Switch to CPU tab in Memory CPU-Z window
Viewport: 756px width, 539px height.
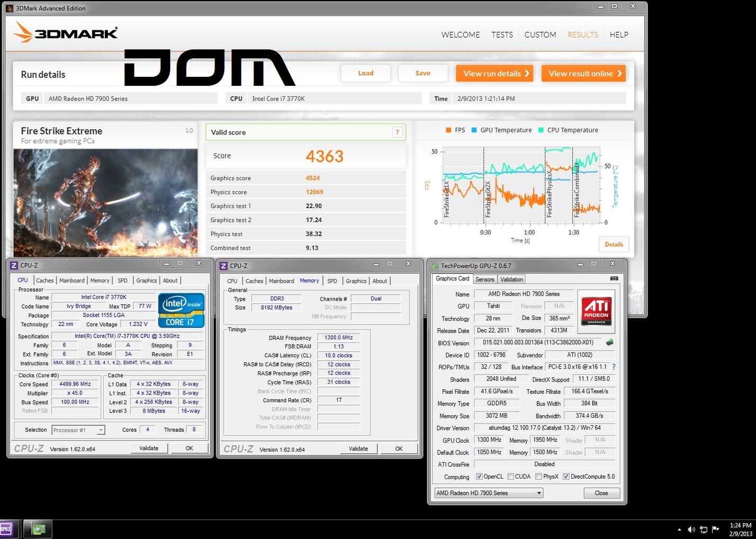coord(232,281)
